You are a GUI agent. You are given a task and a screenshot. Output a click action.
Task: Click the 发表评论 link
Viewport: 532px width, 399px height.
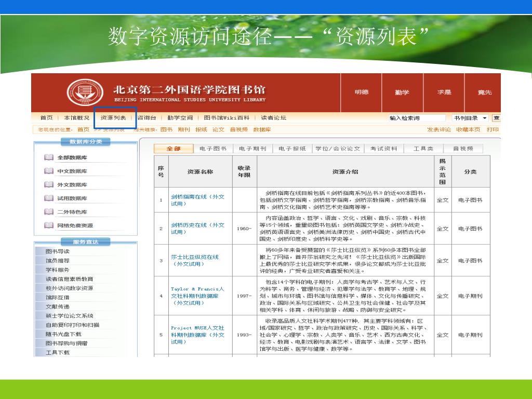click(439, 129)
